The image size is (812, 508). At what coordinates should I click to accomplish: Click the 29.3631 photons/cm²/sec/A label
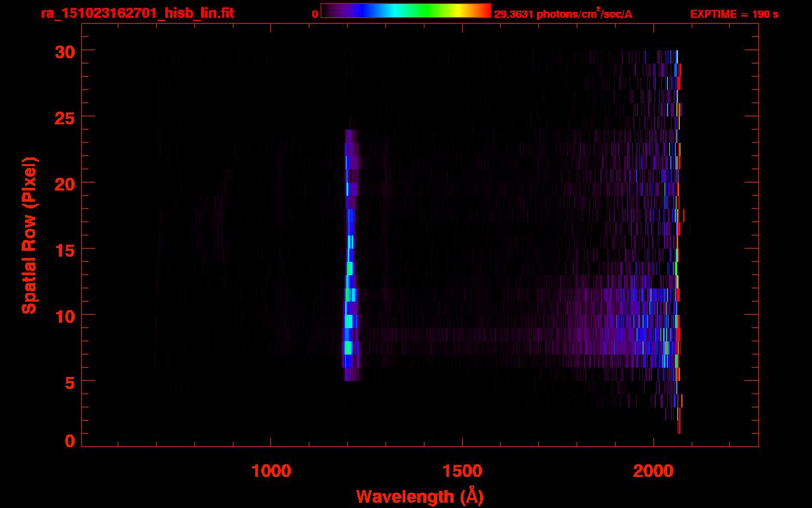(x=563, y=14)
